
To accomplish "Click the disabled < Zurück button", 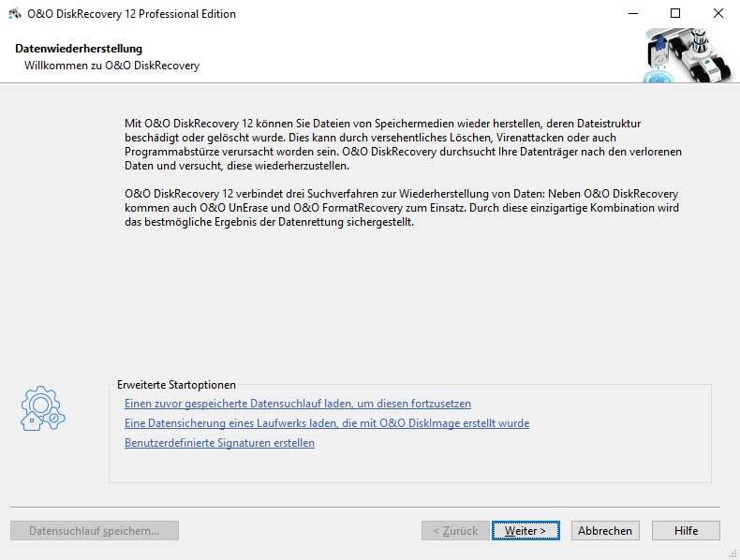I will (x=455, y=531).
